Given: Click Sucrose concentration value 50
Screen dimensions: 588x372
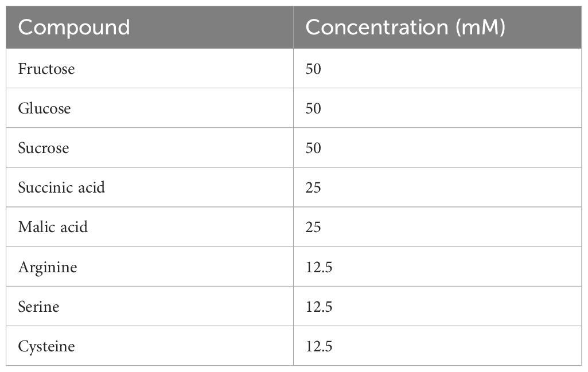Looking at the screenshot, I should (x=313, y=148).
